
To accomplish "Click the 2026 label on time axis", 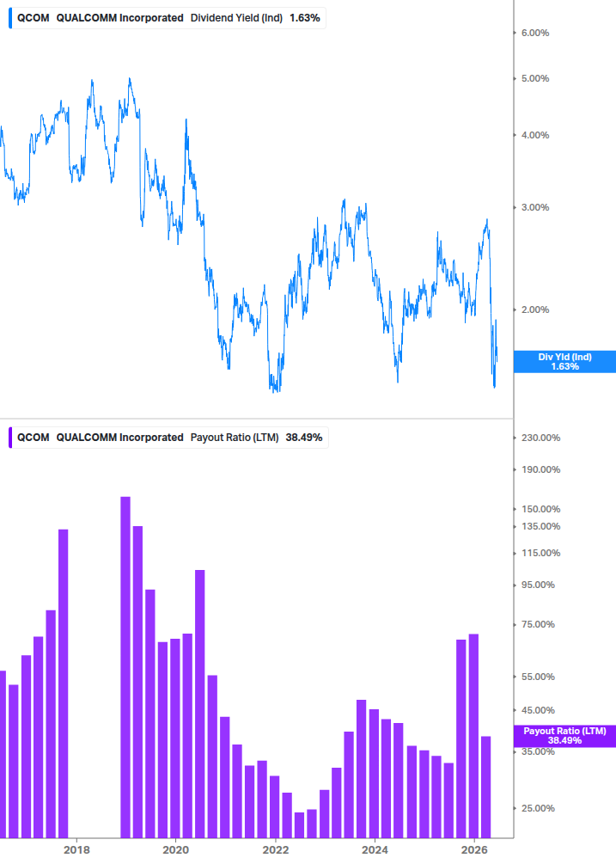I will pos(474,849).
